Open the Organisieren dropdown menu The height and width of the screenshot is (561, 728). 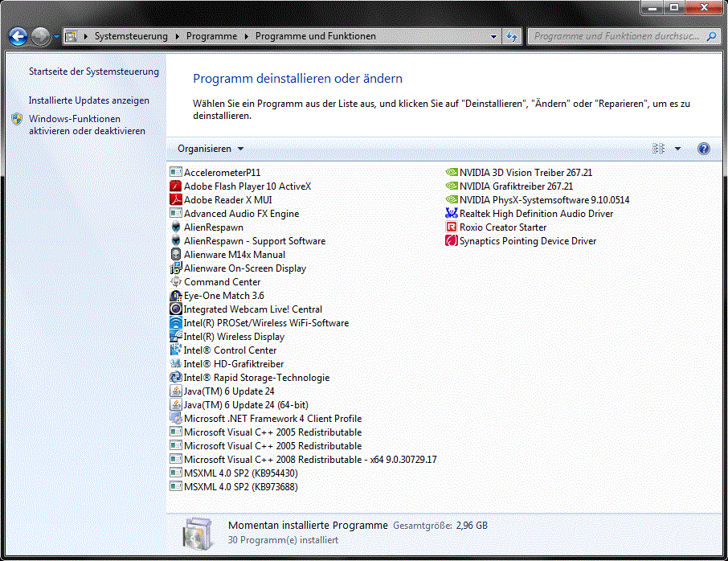coord(211,149)
